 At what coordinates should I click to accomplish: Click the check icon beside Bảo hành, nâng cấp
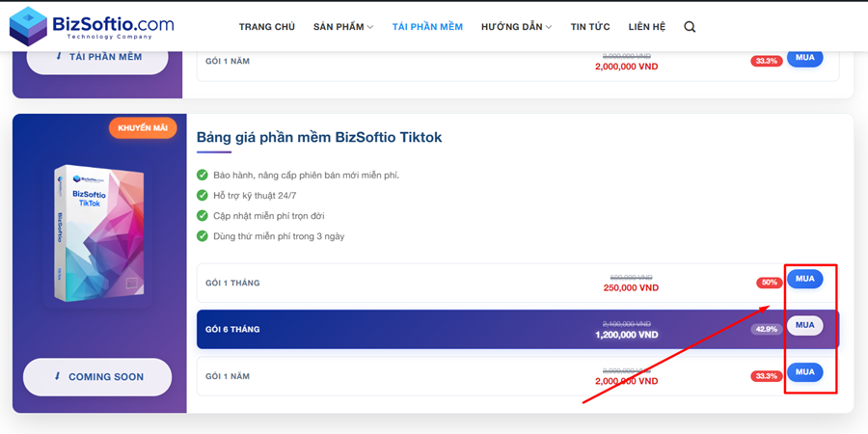203,176
